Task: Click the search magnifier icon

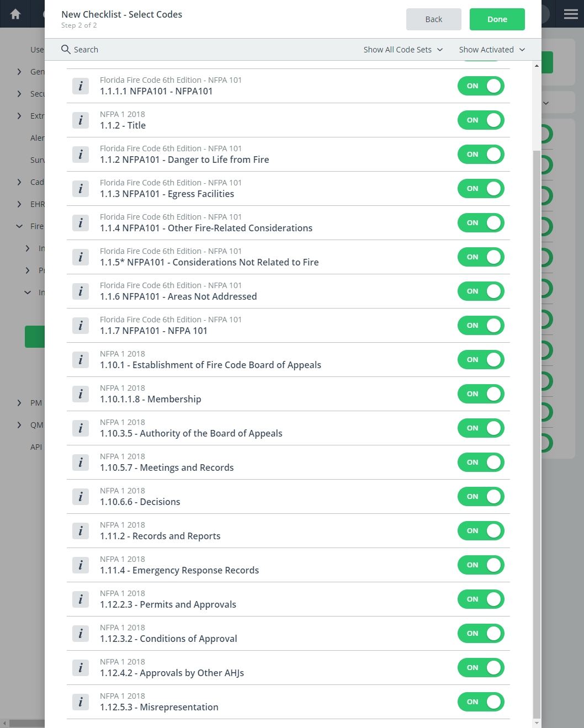Action: tap(66, 50)
